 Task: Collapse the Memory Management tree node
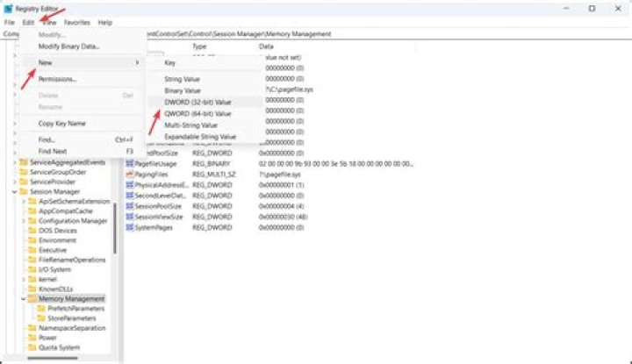click(x=24, y=299)
